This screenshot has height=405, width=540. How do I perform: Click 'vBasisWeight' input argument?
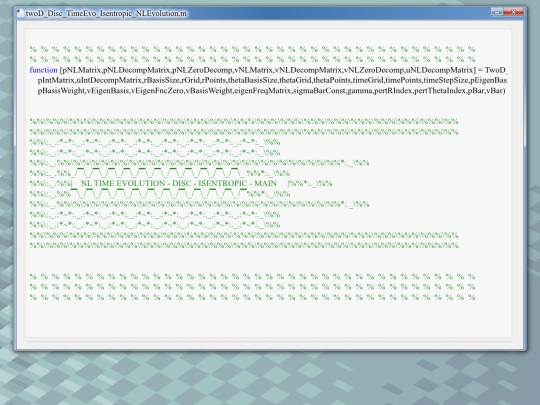click(x=209, y=91)
